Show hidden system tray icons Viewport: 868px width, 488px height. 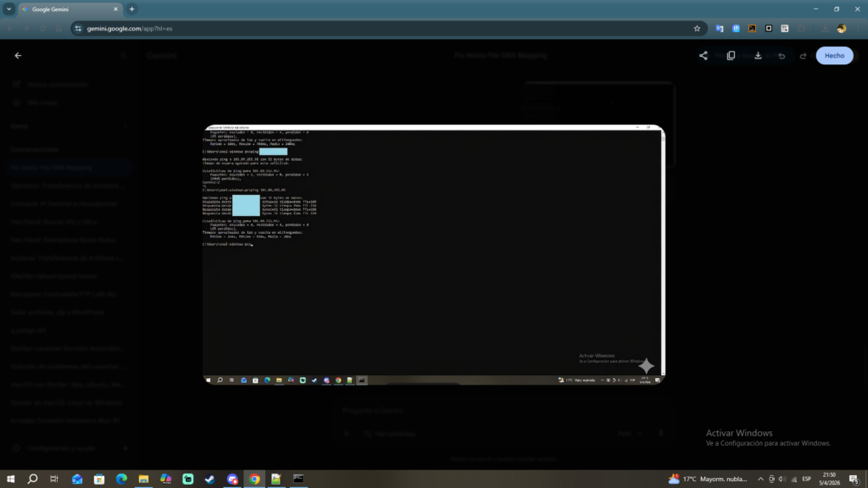(x=760, y=479)
